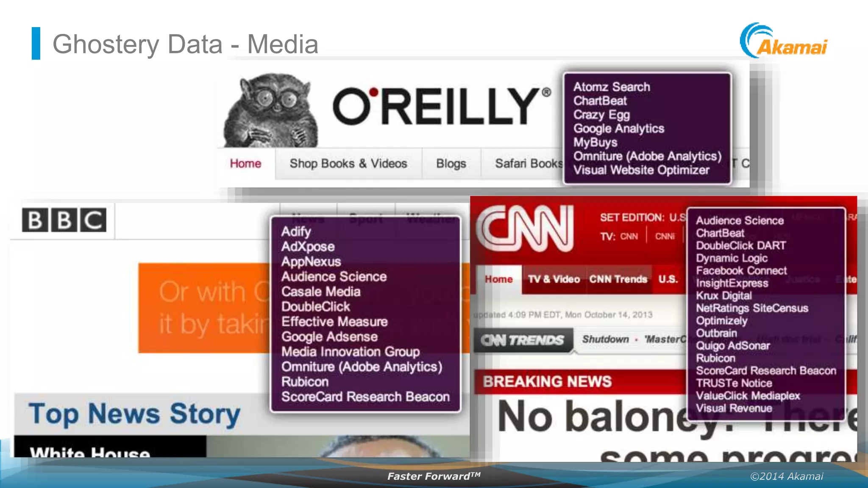Click the CNN TRENDS badge

point(523,340)
